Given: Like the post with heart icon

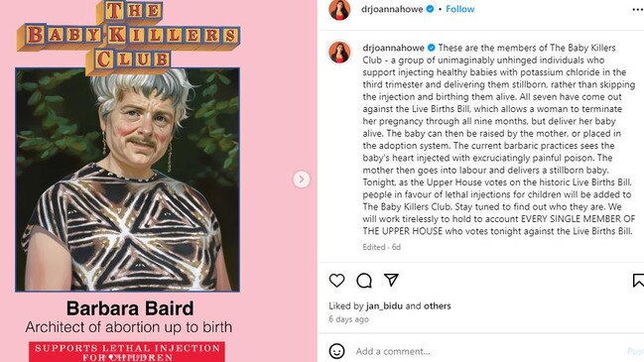Looking at the screenshot, I should [x=336, y=281].
